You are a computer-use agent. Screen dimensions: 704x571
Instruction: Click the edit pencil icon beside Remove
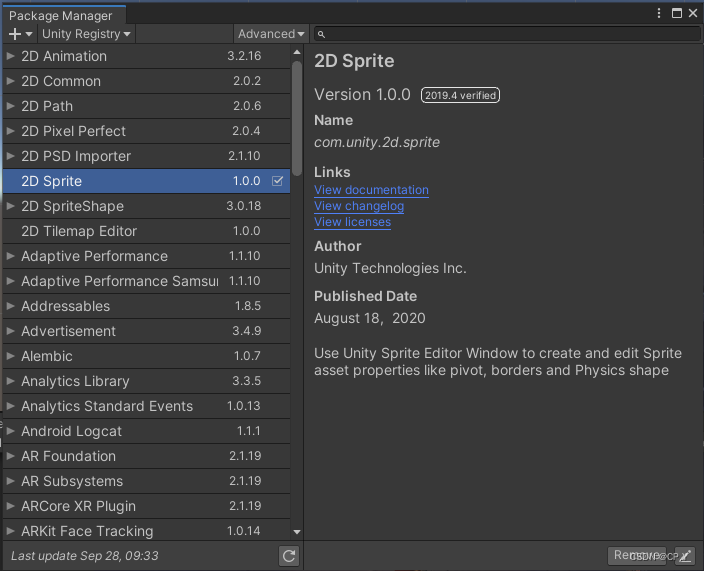coord(685,556)
